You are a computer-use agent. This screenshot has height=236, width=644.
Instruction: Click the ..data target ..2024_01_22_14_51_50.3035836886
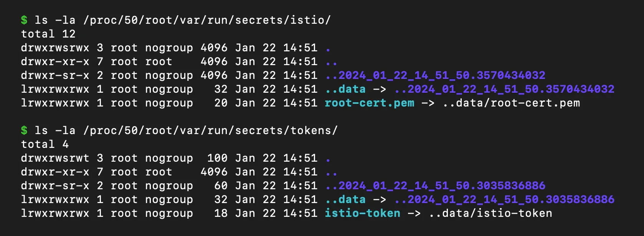point(504,200)
